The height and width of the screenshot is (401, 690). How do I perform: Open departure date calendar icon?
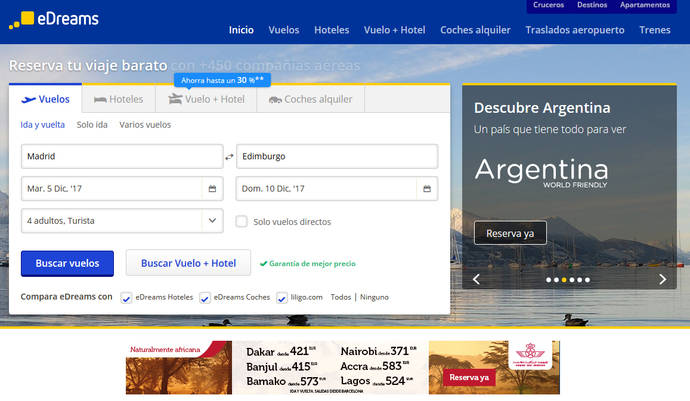point(212,188)
